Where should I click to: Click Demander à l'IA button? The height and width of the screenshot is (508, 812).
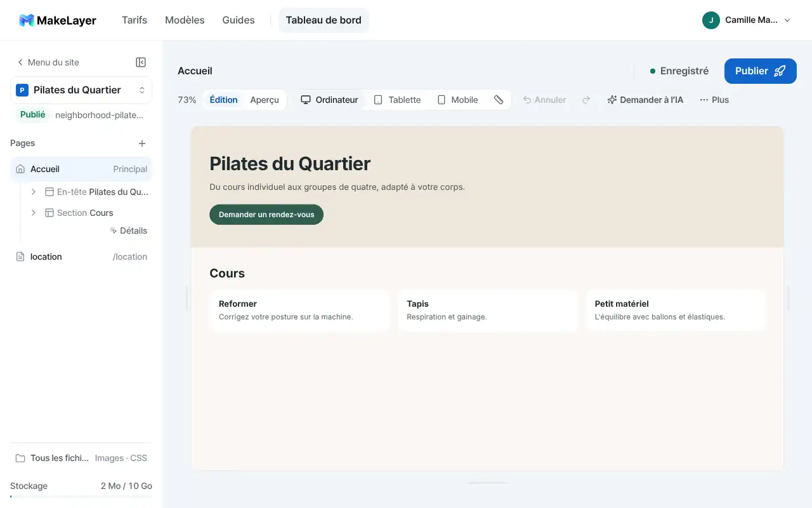645,100
